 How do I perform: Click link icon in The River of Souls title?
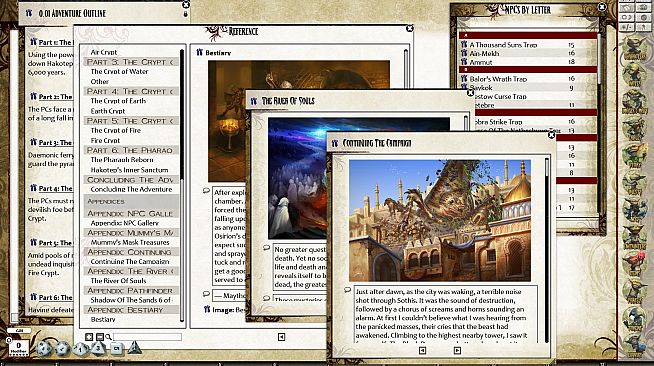[254, 101]
